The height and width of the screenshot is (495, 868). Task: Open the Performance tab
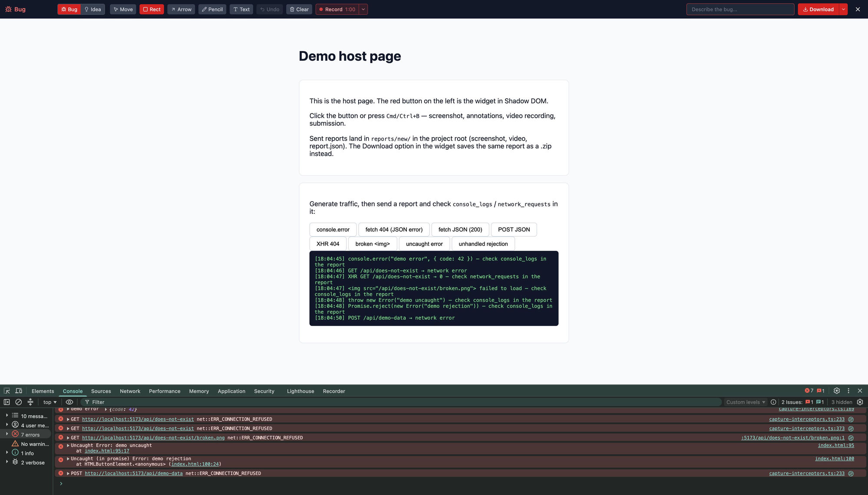[165, 391]
